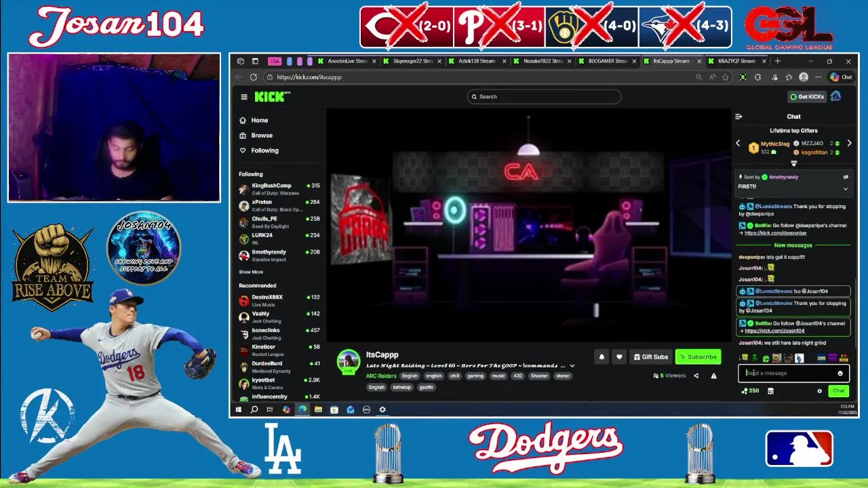This screenshot has width=868, height=488.
Task: Open the Kick shop icon
Action: (x=770, y=391)
